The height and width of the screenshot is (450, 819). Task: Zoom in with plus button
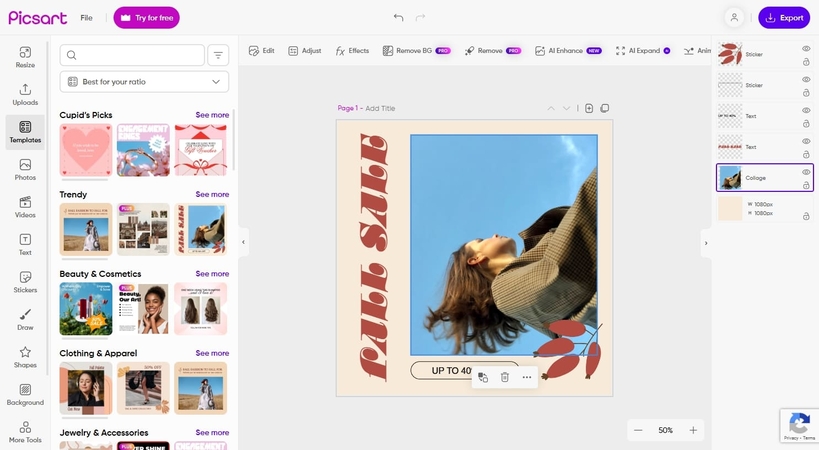tap(693, 430)
